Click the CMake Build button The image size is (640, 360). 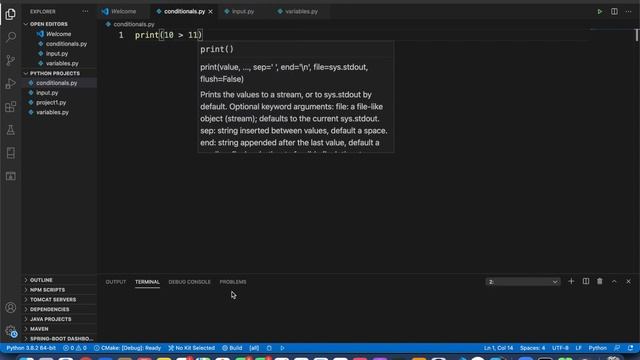coord(232,348)
